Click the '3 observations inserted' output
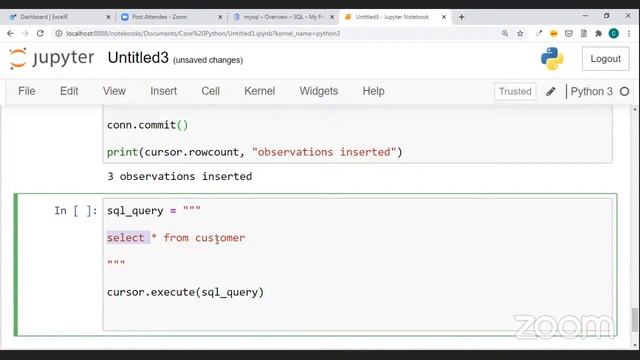 (x=180, y=176)
